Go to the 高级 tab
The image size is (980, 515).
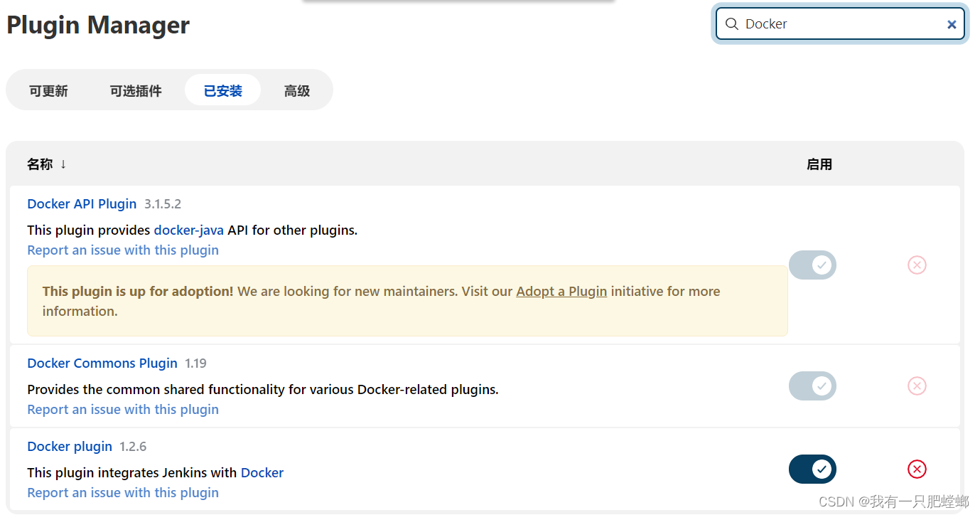tap(297, 91)
